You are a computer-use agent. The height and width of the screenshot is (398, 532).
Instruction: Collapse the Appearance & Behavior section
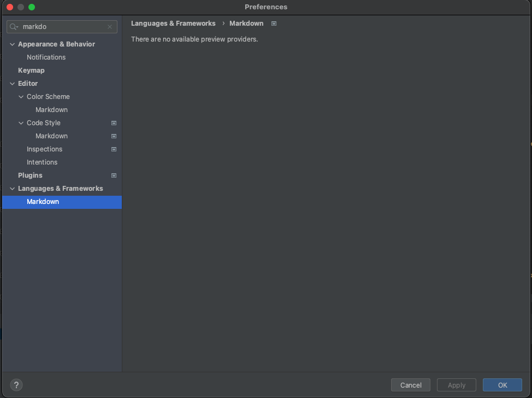click(x=13, y=44)
